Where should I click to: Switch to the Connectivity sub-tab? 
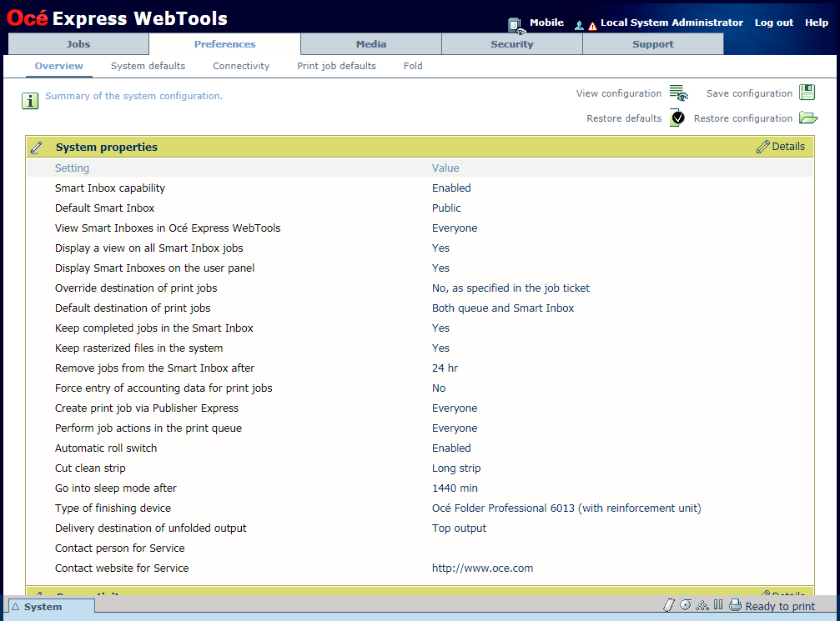coord(241,66)
